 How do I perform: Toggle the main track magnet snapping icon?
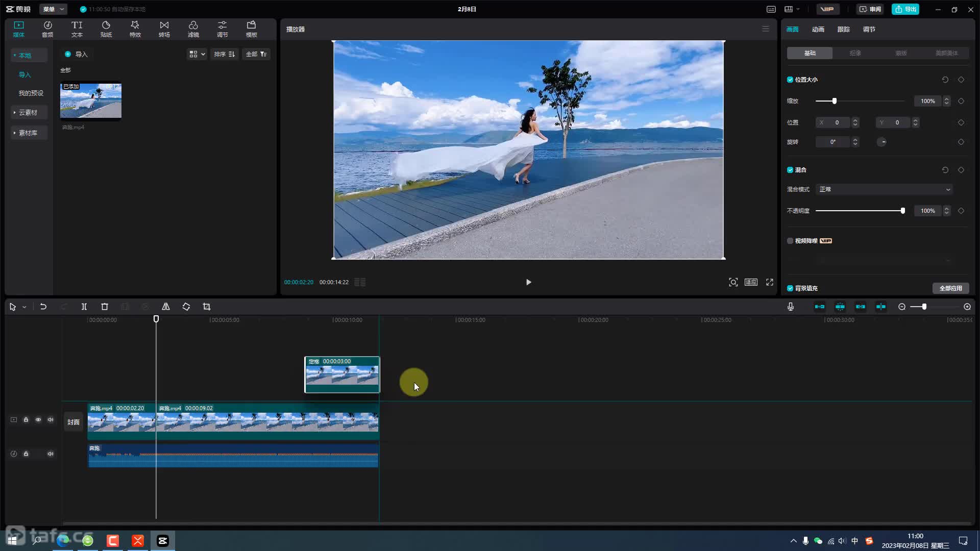tap(820, 307)
